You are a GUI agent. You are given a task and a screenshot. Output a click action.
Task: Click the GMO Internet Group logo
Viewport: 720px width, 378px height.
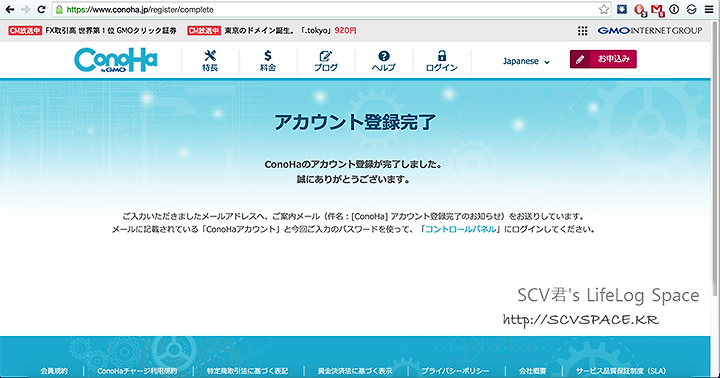tap(650, 31)
